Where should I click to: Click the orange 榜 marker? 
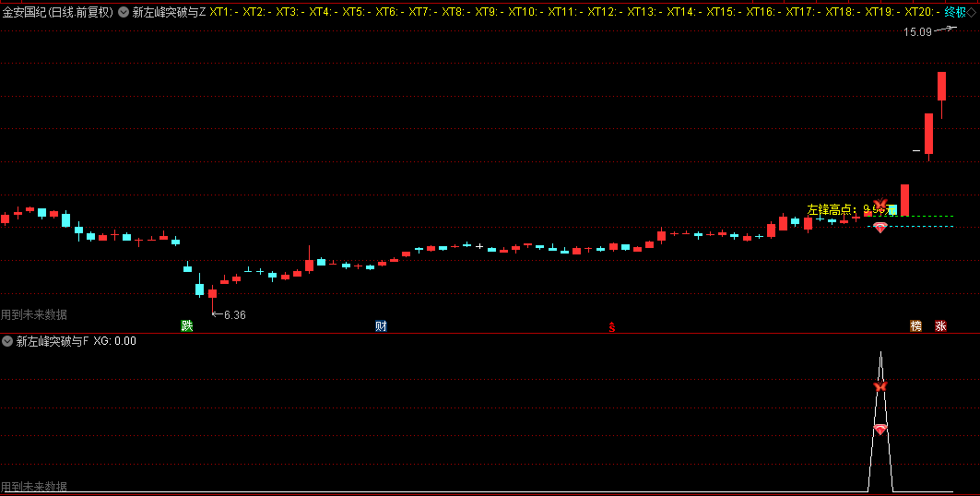click(x=915, y=325)
